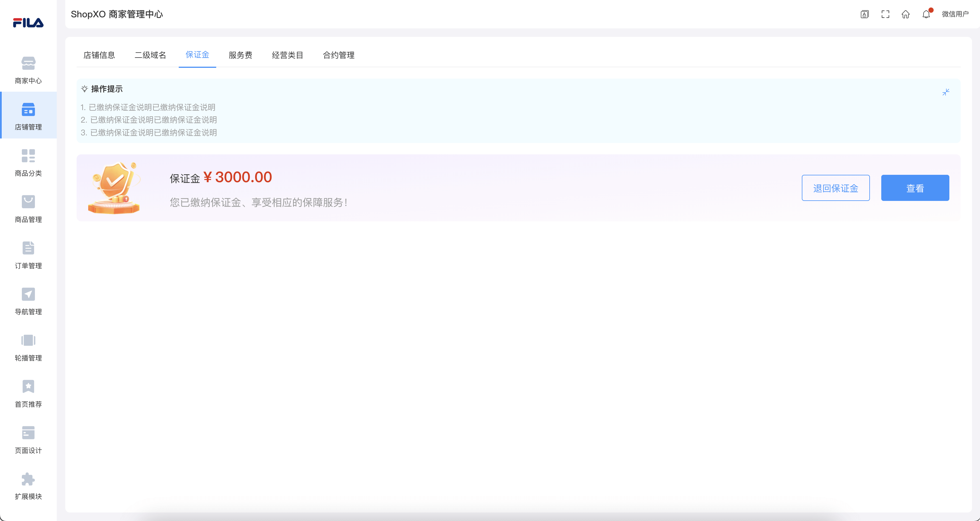The height and width of the screenshot is (521, 980).
Task: Switch to 二级域名 tab
Action: (x=150, y=55)
